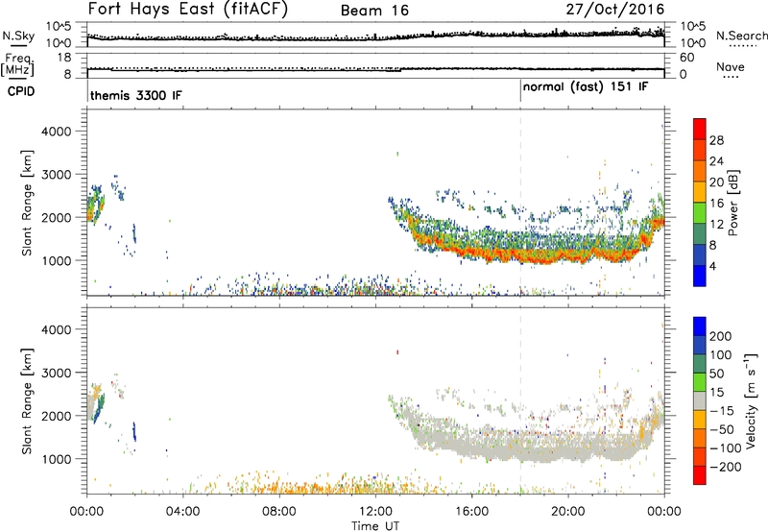
Task: Click the 'themis 3300 IF' text
Action: point(135,95)
